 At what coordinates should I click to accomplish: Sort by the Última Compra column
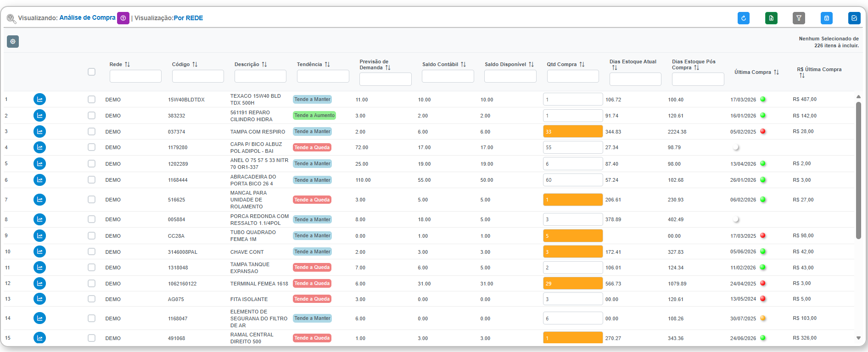point(776,72)
